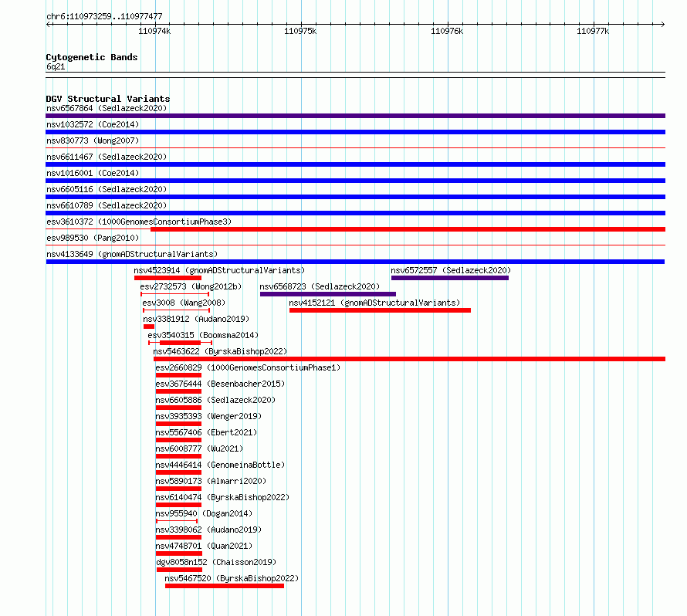Viewport: 687px width, 616px height.
Task: Click the esv3008 (Wang2008) label
Action: [184, 303]
